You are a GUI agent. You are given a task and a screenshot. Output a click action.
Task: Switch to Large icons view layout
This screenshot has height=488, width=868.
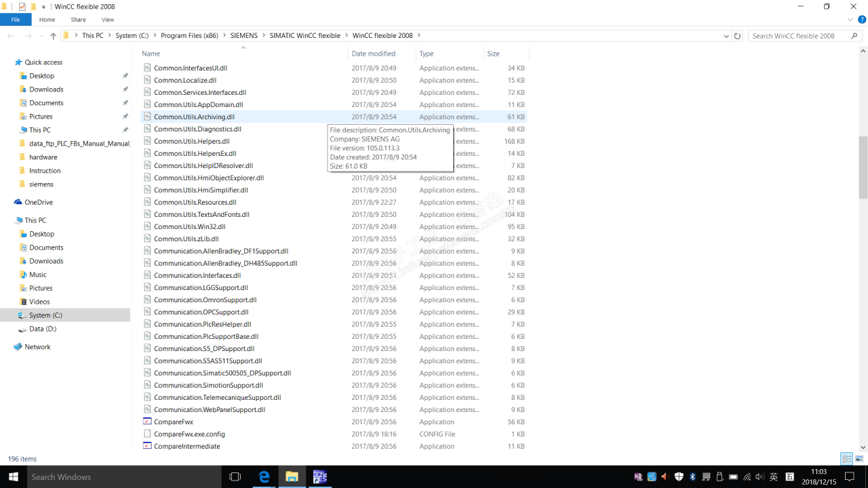tap(859, 459)
